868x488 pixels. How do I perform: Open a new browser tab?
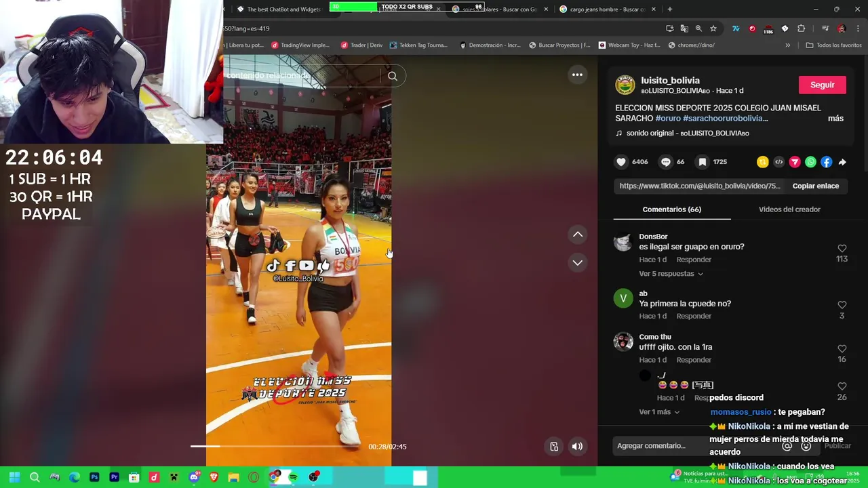click(x=670, y=9)
